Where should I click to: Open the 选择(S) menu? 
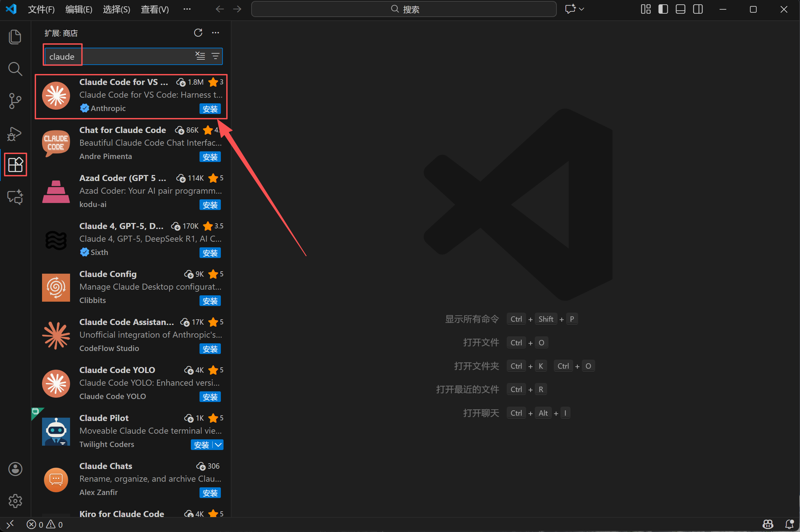pos(116,9)
